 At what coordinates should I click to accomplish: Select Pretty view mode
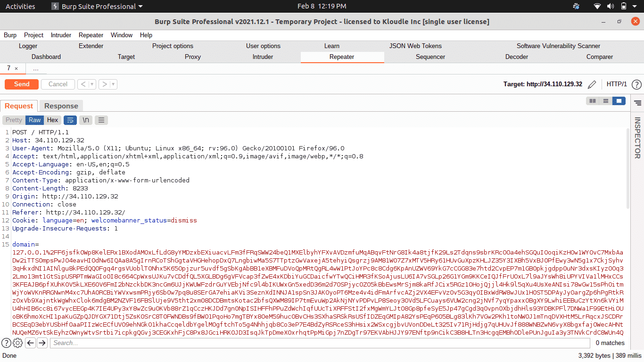(14, 120)
